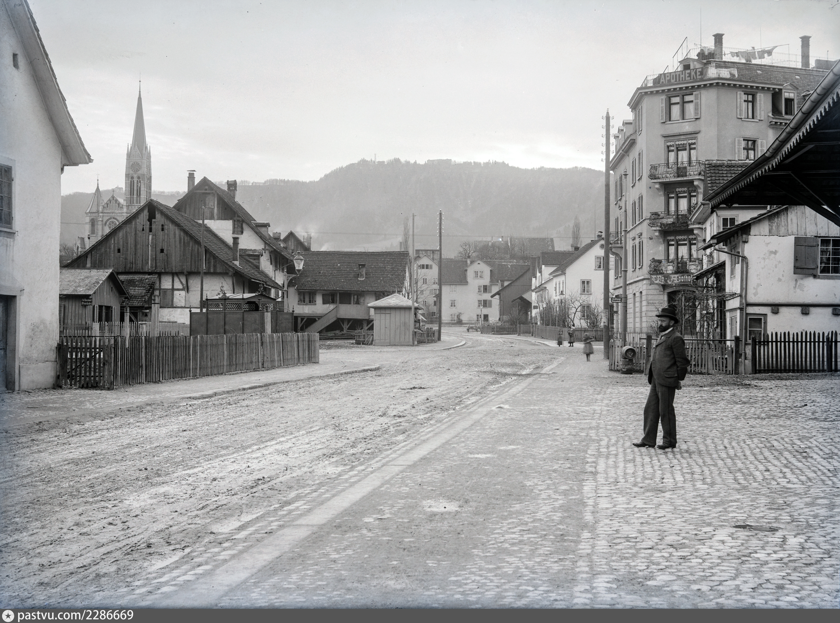Viewport: 840px width, 623px height.
Task: Click the pastvu.com/2286669 watermark text
Action: click(75, 616)
